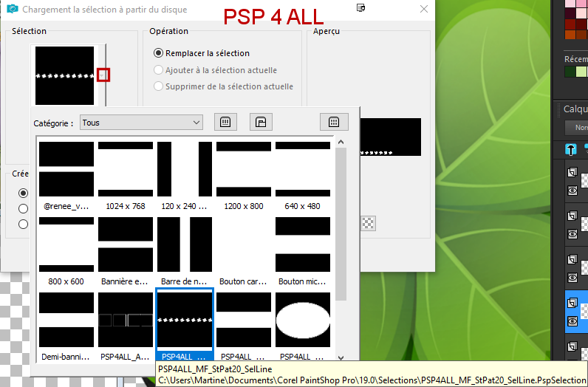This screenshot has width=588, height=387.
Task: Select the 'Remplacer la sélection' radio button
Action: [x=158, y=53]
